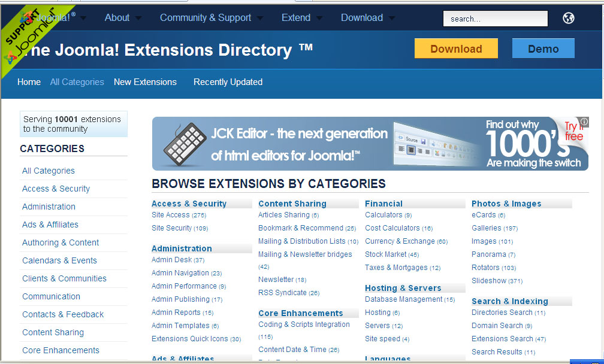Open Taxes & Mortgages (12) listing

(x=403, y=268)
